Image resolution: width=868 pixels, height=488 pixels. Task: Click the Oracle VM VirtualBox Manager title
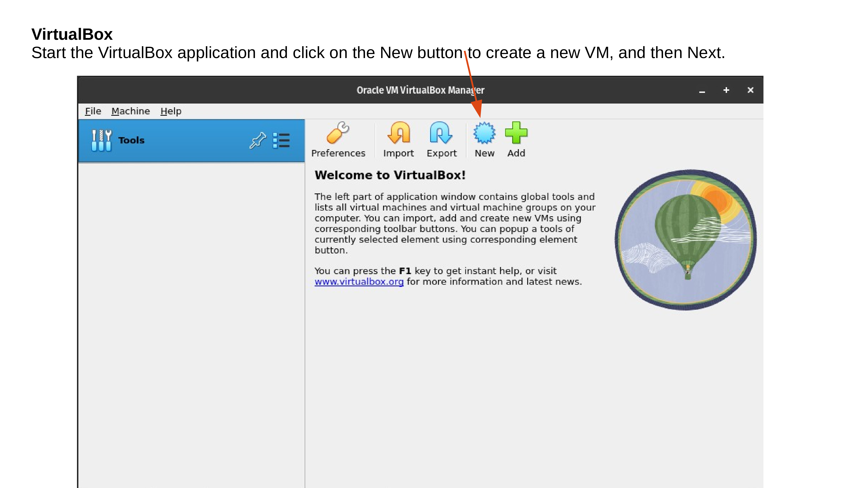pyautogui.click(x=420, y=90)
